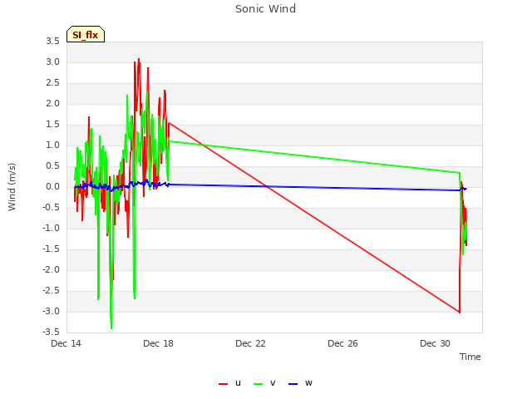Click the 1.5 y-axis tick label

point(53,125)
